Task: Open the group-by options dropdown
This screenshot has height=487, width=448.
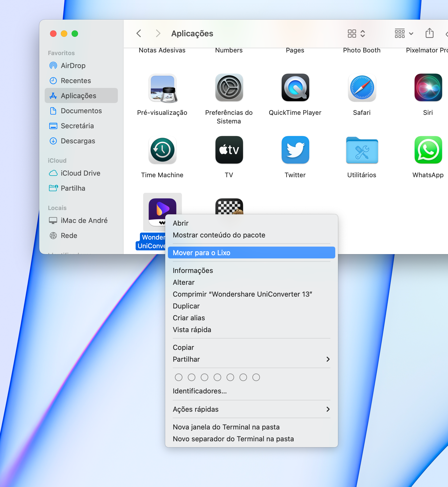Action: click(404, 34)
